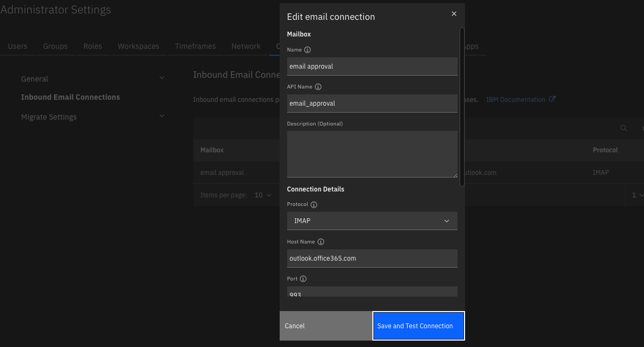Show info tooltip for Port
This screenshot has width=644, height=347.
[303, 279]
